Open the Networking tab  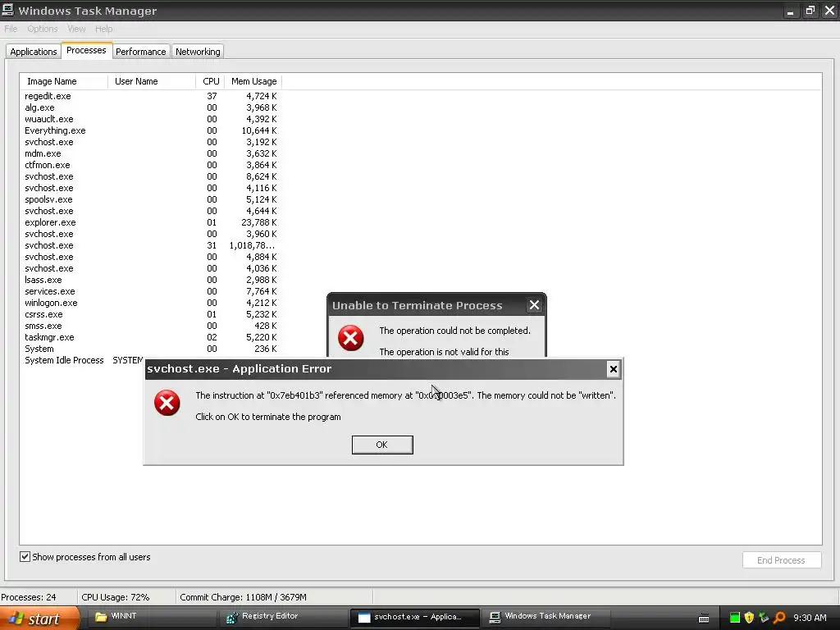[198, 52]
